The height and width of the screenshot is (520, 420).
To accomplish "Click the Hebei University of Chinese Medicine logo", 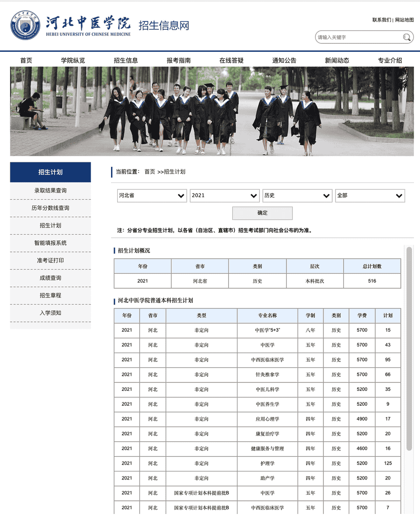I will click(25, 25).
